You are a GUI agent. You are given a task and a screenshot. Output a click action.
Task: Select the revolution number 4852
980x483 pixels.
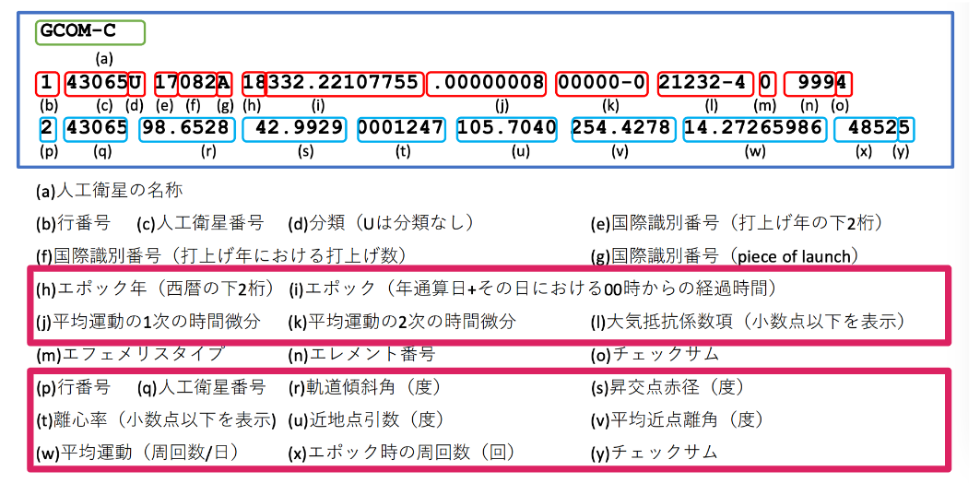(x=867, y=129)
